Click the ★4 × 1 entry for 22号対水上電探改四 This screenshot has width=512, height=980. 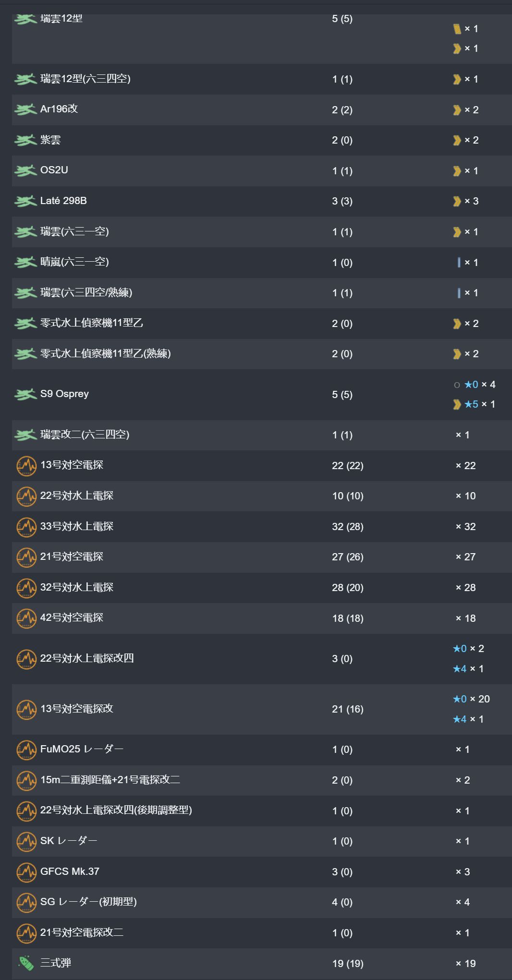(468, 669)
